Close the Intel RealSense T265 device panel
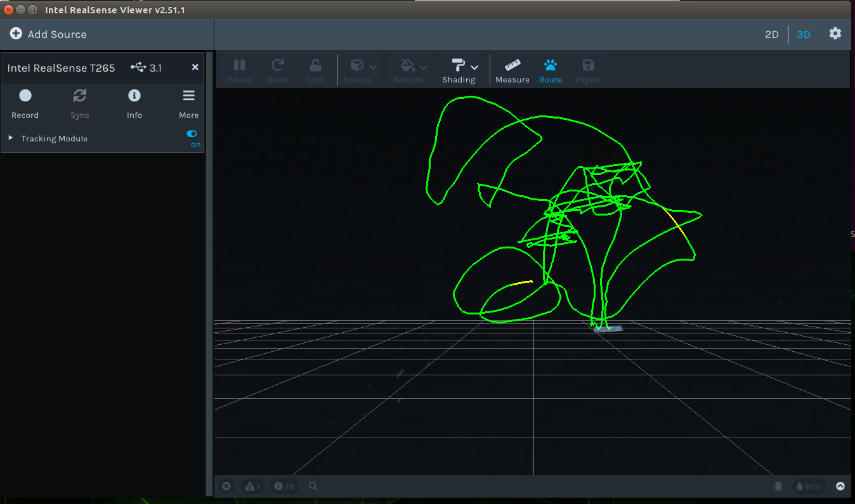Screen dimensions: 855x504 click(195, 67)
